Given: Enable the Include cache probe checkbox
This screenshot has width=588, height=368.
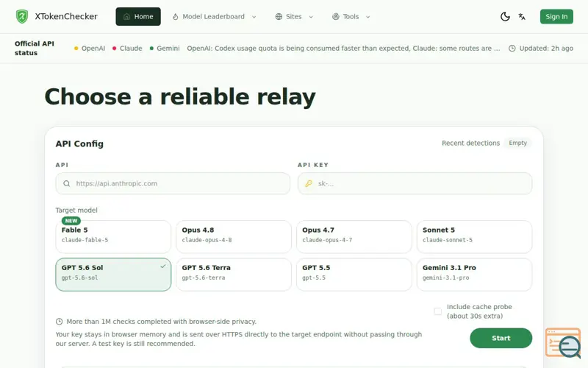Looking at the screenshot, I should click(437, 311).
